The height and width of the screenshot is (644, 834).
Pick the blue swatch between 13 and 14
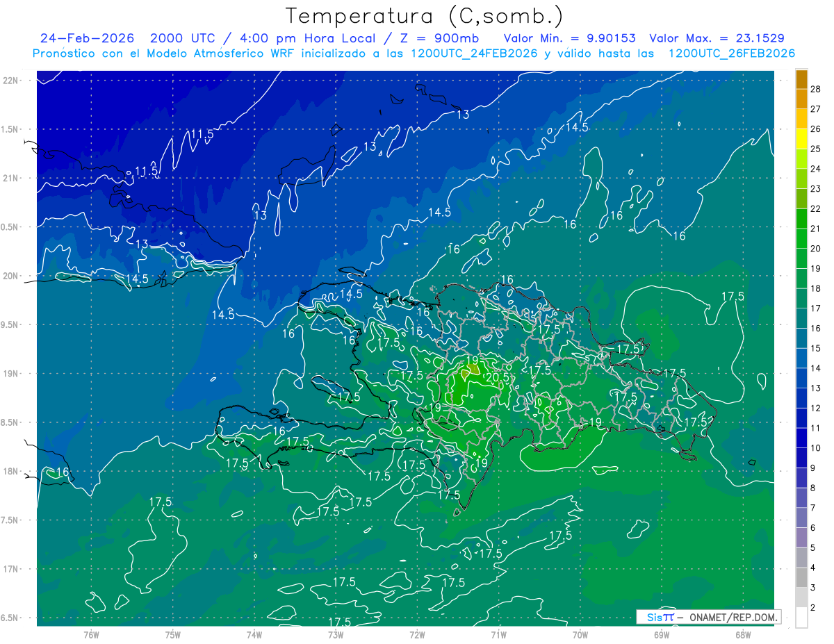coord(801,378)
